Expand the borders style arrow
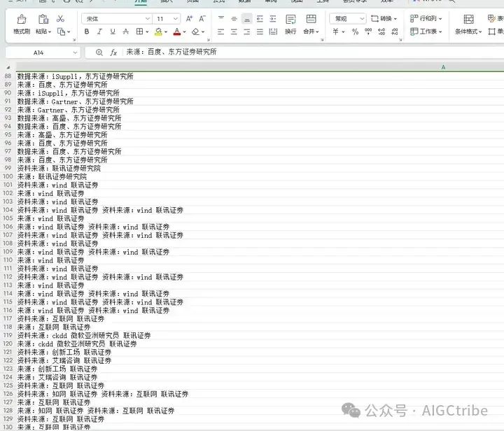 click(147, 31)
